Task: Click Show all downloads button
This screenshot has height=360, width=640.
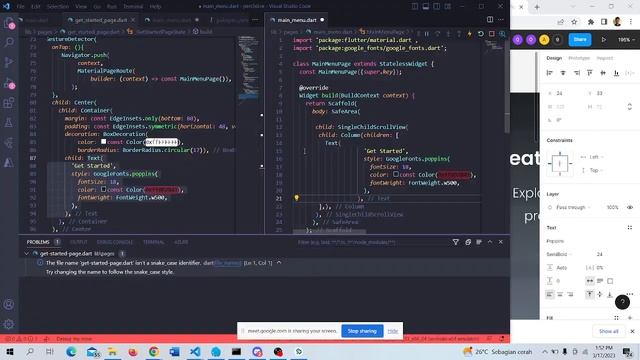Action: [608, 331]
